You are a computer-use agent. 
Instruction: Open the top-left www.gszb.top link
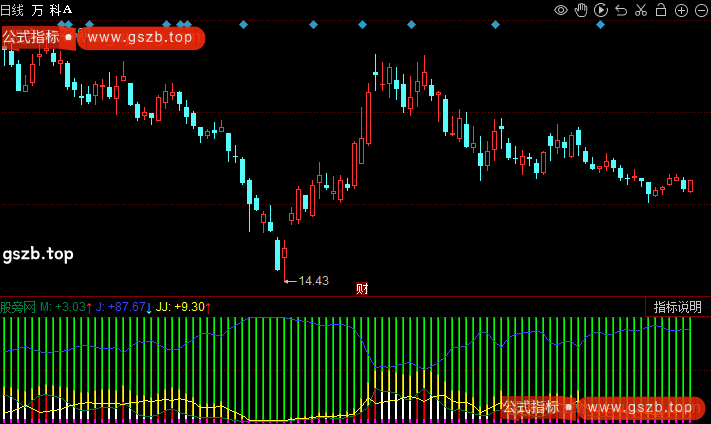point(140,38)
